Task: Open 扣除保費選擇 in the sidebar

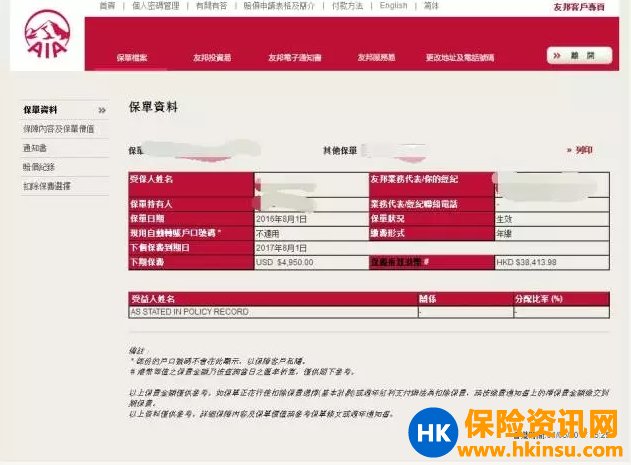Action: [47, 186]
